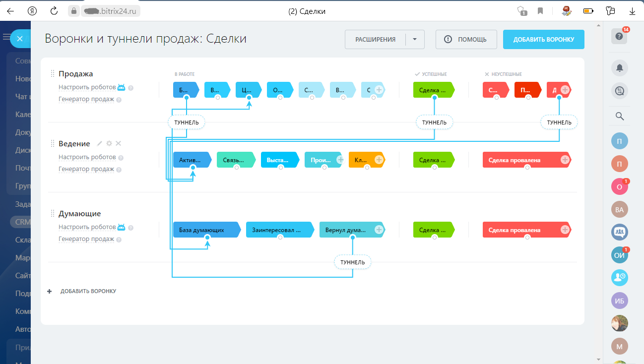This screenshot has width=644, height=364.
Task: Select the Выста... stage in Ведение
Action: click(280, 160)
